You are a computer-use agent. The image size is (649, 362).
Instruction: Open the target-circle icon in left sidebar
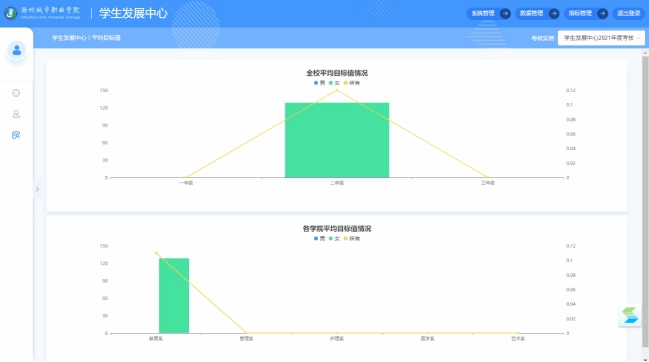click(16, 93)
